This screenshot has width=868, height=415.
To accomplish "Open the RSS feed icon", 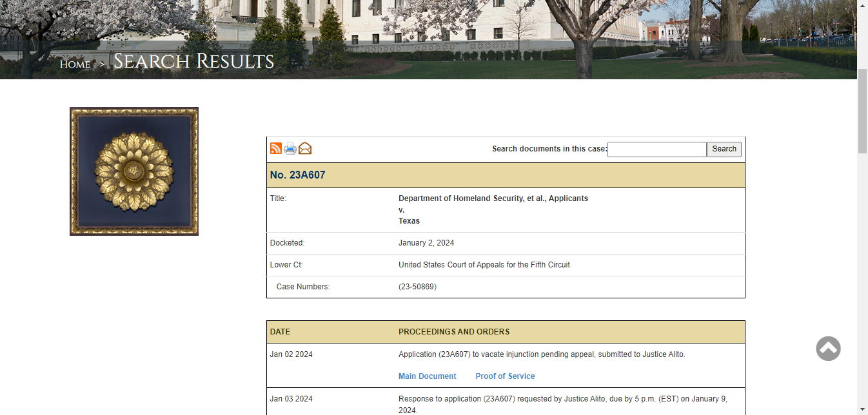I will pos(276,148).
